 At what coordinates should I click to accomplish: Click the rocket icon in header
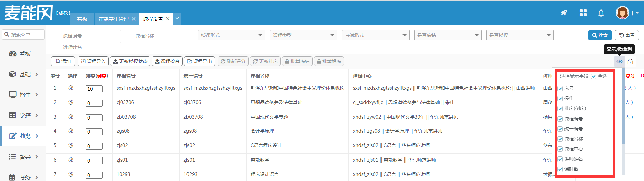point(564,13)
